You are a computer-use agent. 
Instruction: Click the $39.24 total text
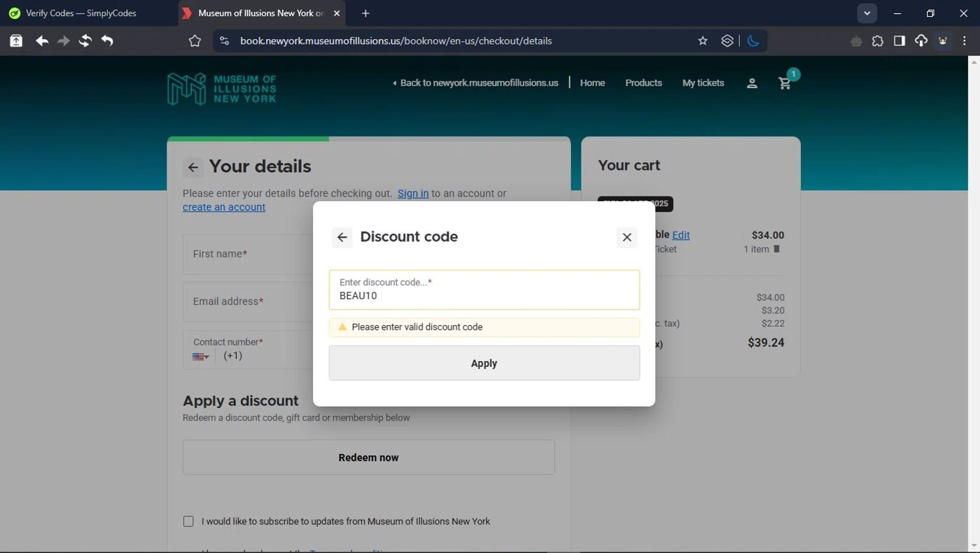(x=766, y=343)
